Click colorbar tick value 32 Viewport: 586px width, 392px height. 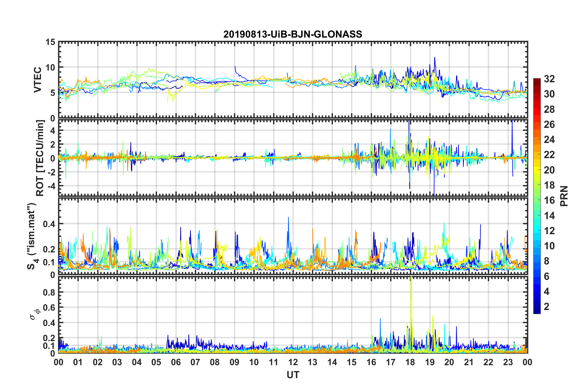(x=549, y=79)
